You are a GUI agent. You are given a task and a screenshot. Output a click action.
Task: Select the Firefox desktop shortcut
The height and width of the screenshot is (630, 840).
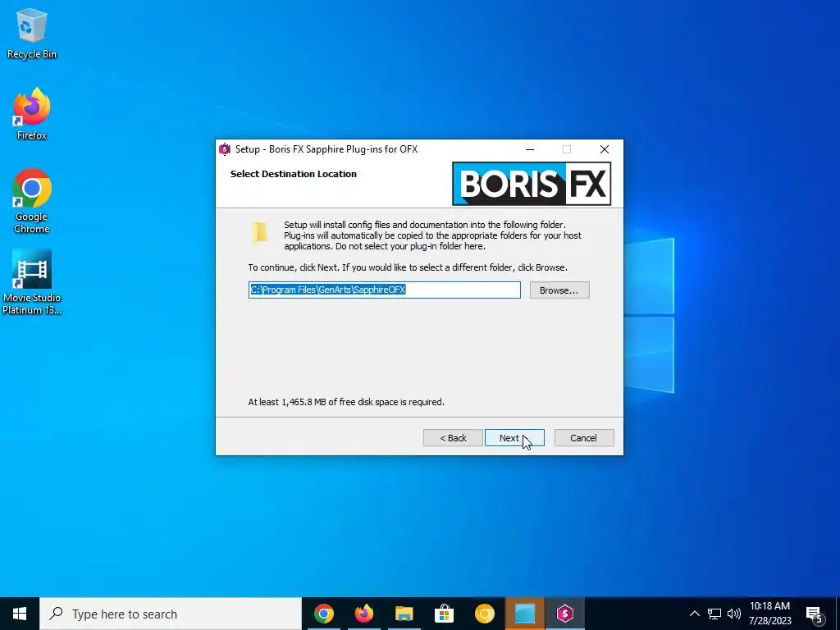[x=32, y=113]
